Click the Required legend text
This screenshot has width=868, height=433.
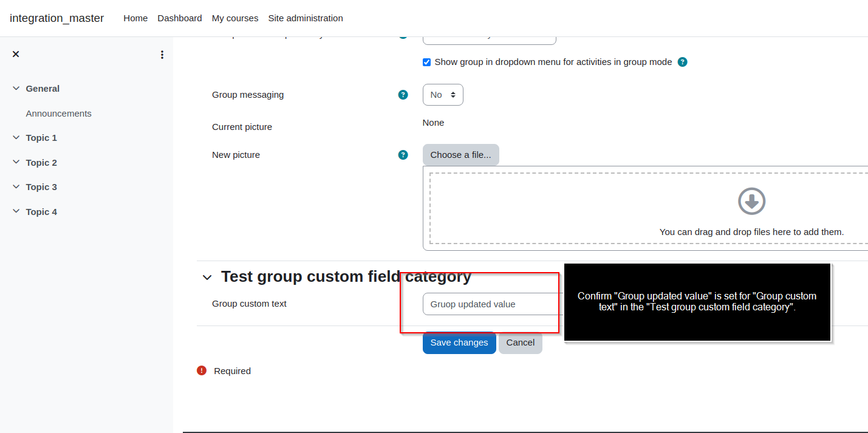[233, 371]
